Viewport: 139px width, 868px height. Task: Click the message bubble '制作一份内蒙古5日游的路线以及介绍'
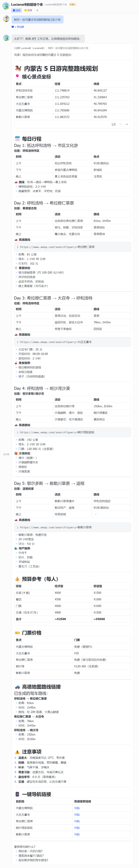[37, 20]
